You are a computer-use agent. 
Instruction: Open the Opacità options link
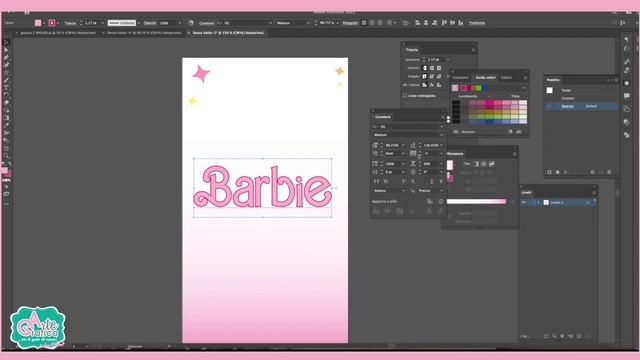(150, 23)
